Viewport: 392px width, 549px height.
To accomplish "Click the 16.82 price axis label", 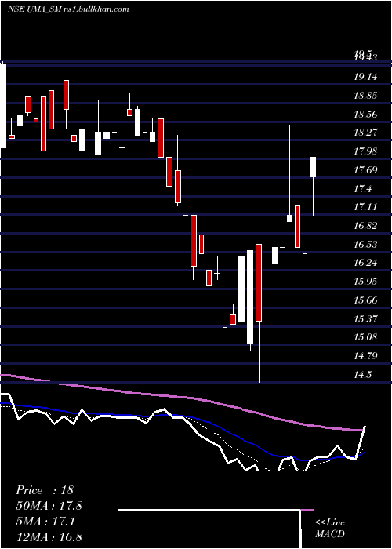I will coord(365,226).
